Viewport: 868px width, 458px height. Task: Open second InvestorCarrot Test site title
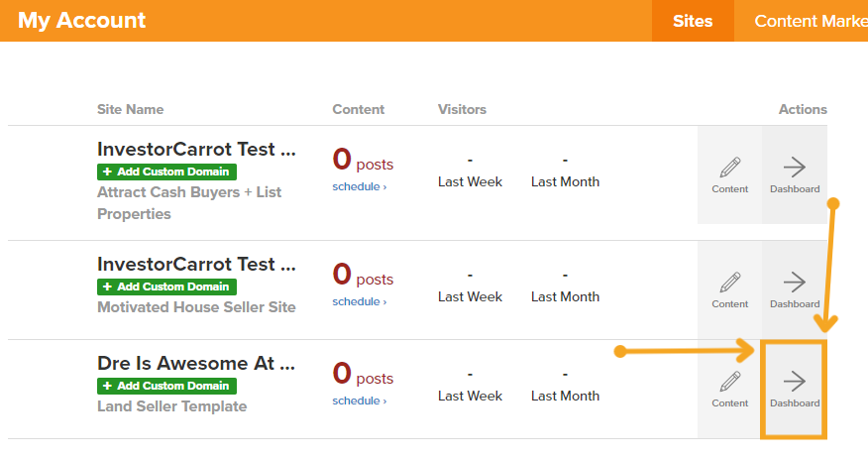[x=196, y=264]
